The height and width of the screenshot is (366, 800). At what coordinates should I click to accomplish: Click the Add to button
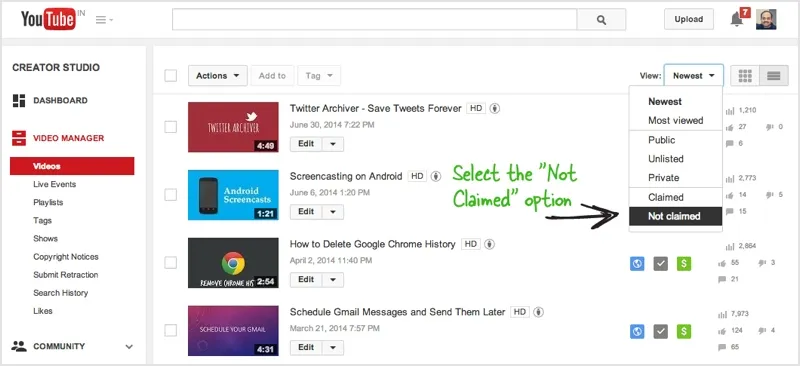coord(272,76)
